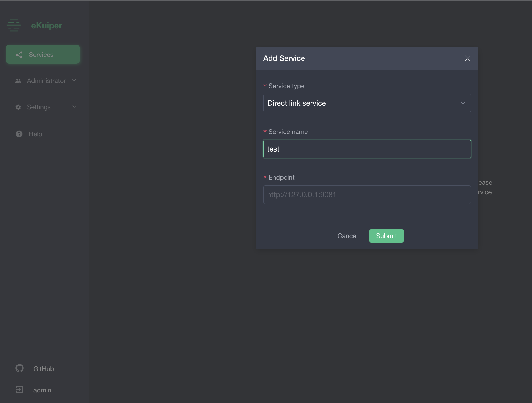Click the Settings gear icon
532x403 pixels.
pyautogui.click(x=18, y=107)
